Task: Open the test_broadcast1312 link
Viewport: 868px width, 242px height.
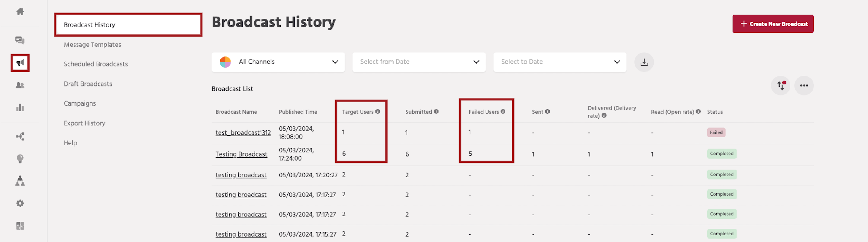Action: pos(242,132)
